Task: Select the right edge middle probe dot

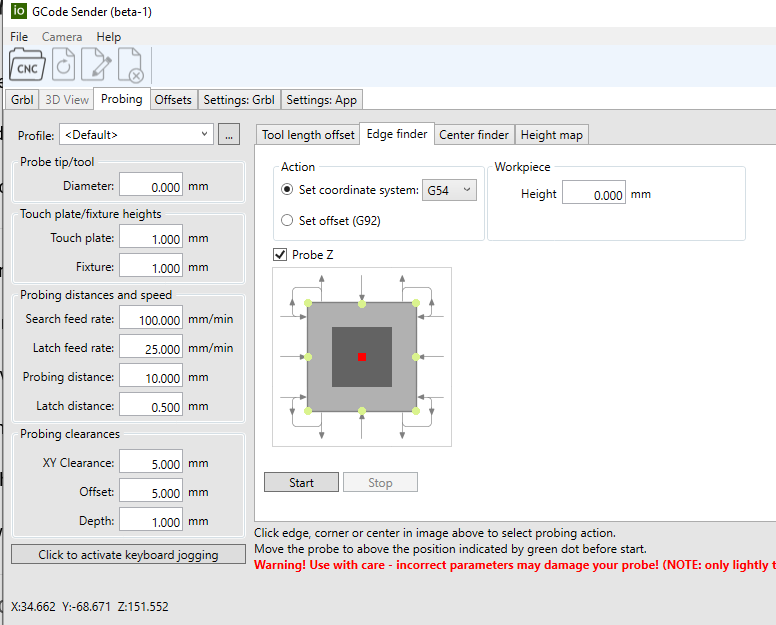Action: pyautogui.click(x=414, y=356)
